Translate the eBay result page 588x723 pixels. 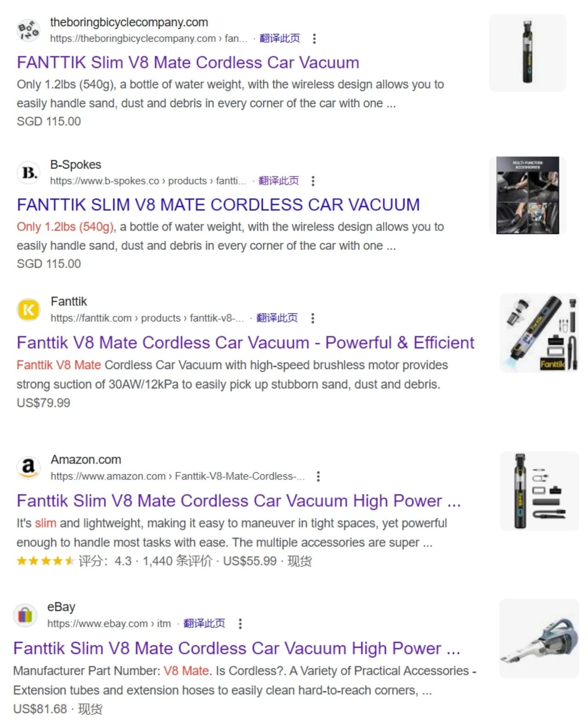(204, 623)
